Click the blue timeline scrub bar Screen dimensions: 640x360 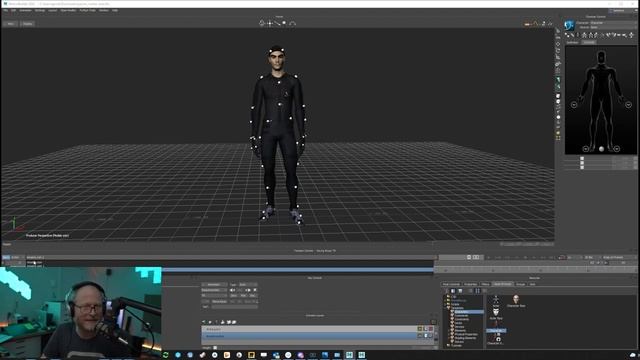point(298,270)
